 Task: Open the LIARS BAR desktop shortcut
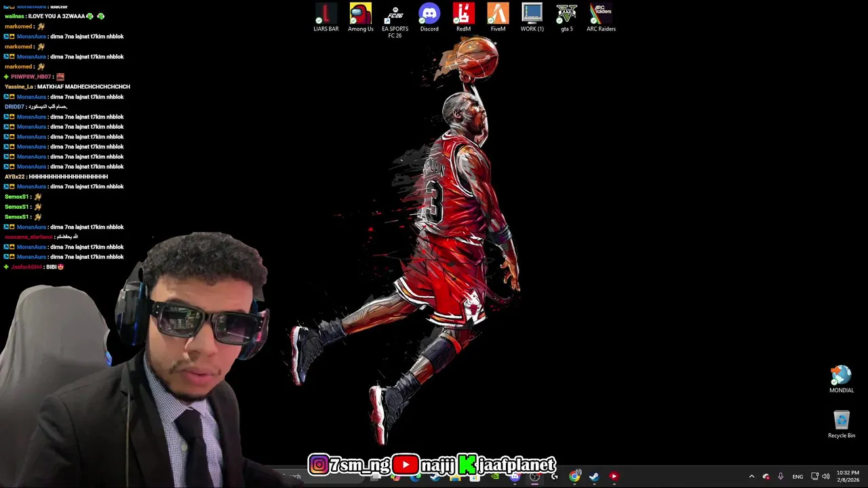(325, 18)
